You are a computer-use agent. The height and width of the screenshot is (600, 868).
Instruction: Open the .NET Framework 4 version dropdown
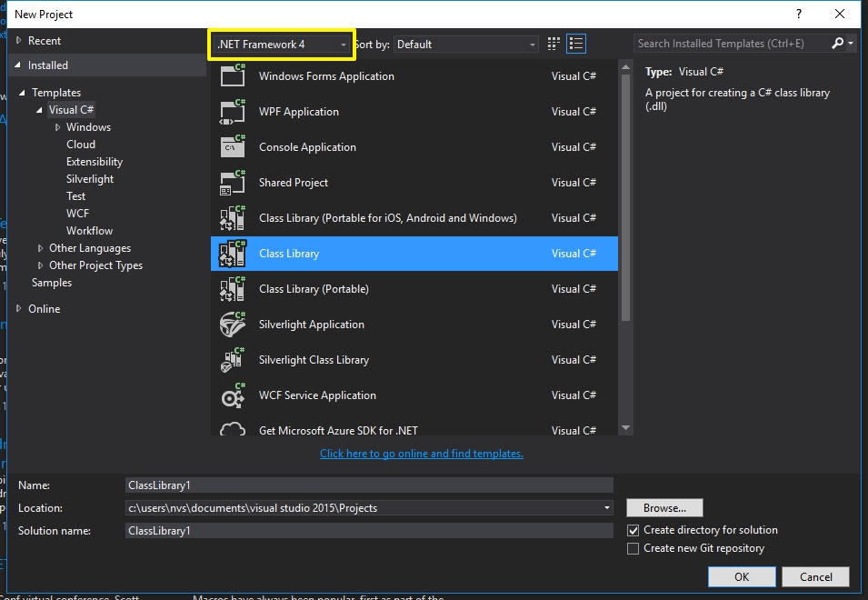281,45
